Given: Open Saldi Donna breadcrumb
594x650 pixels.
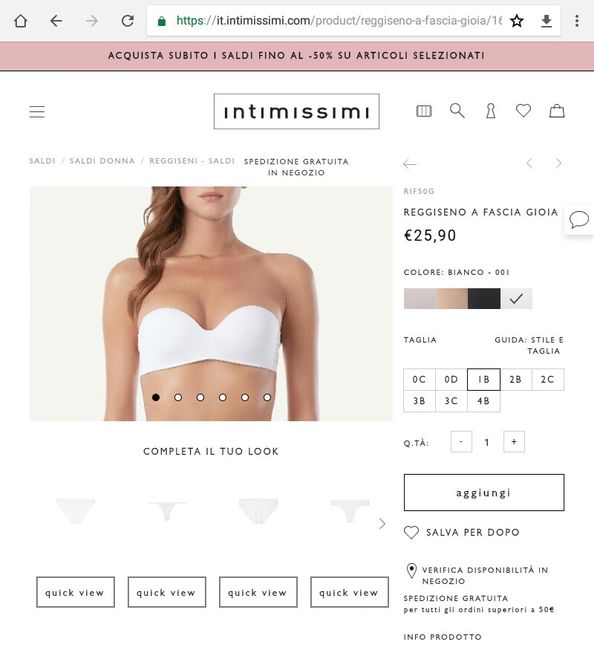Looking at the screenshot, I should tap(102, 161).
